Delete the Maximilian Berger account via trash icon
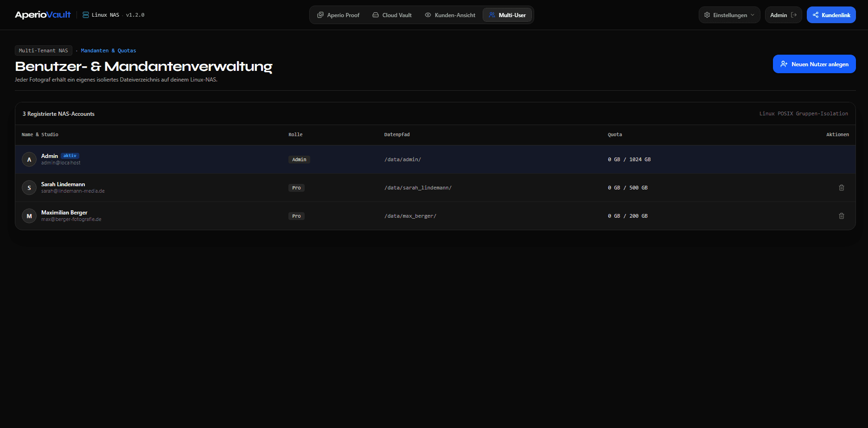 coord(842,216)
